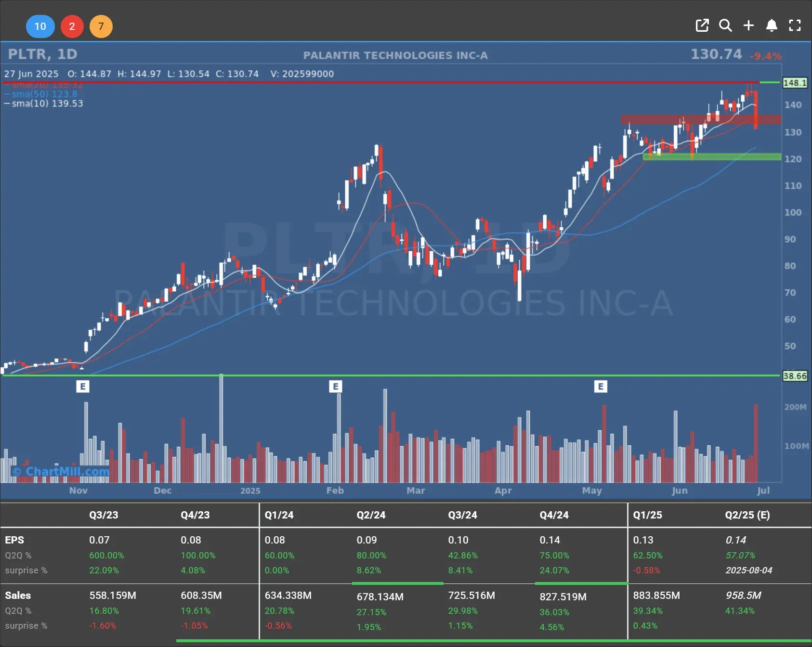Click the 148.1 resistance price label
The width and height of the screenshot is (812, 647).
[x=795, y=83]
